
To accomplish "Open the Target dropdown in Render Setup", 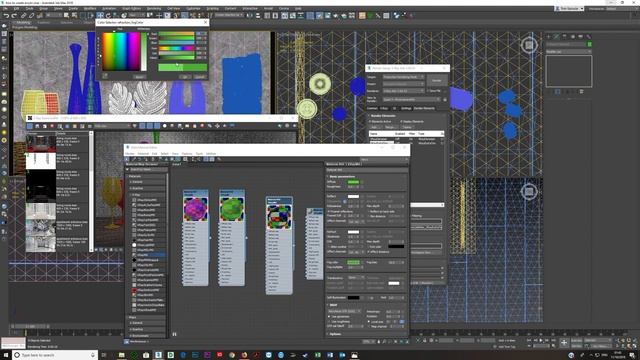I will [403, 77].
